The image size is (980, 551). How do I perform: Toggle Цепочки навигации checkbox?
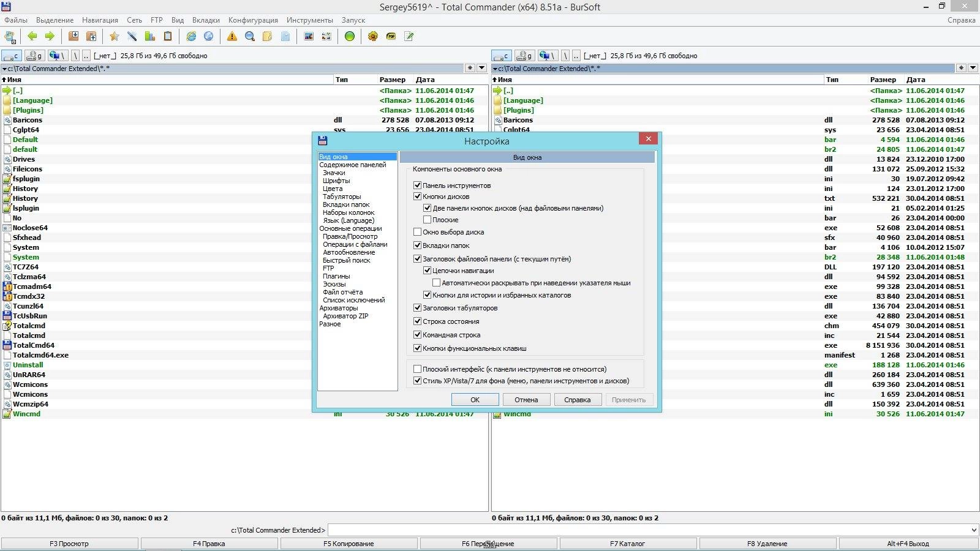pyautogui.click(x=428, y=271)
